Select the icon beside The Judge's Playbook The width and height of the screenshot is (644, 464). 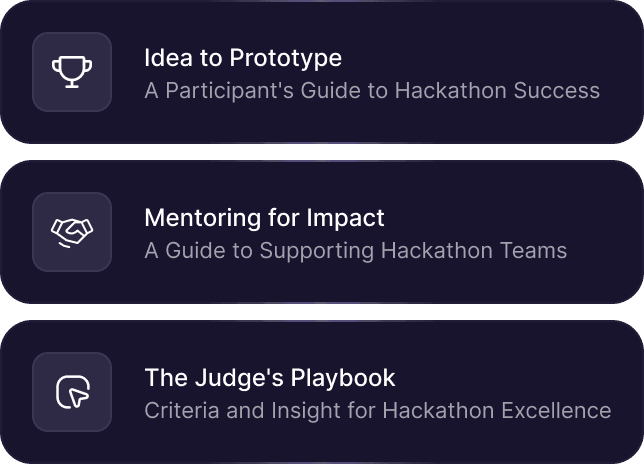coord(72,392)
